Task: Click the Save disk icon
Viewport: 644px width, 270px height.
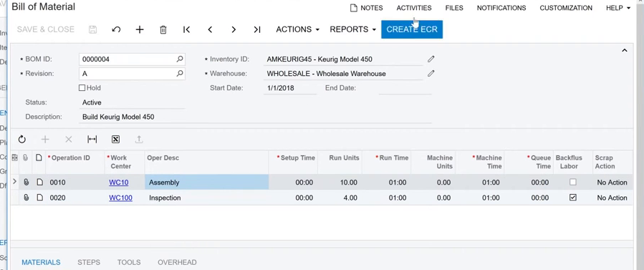Action: pos(93,29)
